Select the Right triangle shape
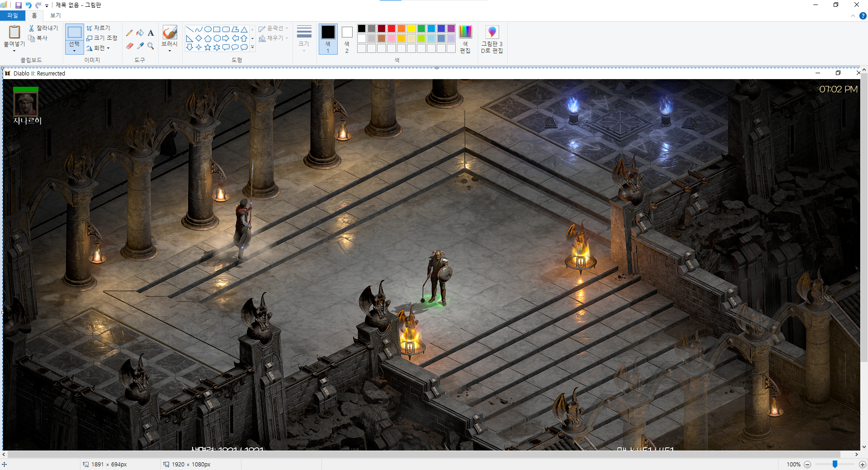This screenshot has width=868, height=470. point(190,38)
